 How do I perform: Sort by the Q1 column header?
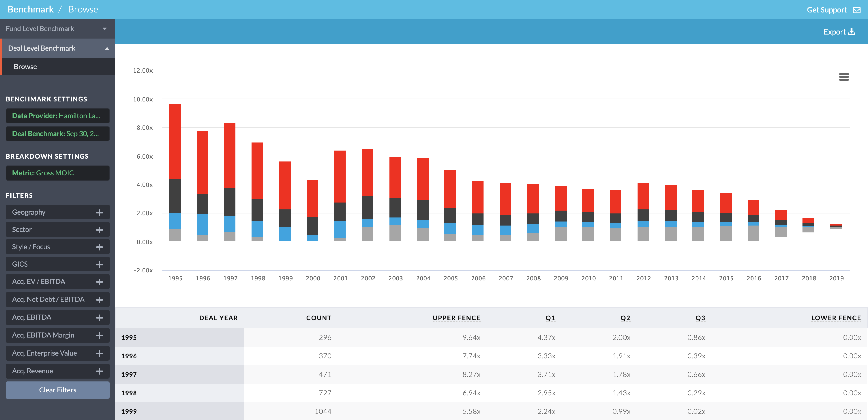click(550, 318)
